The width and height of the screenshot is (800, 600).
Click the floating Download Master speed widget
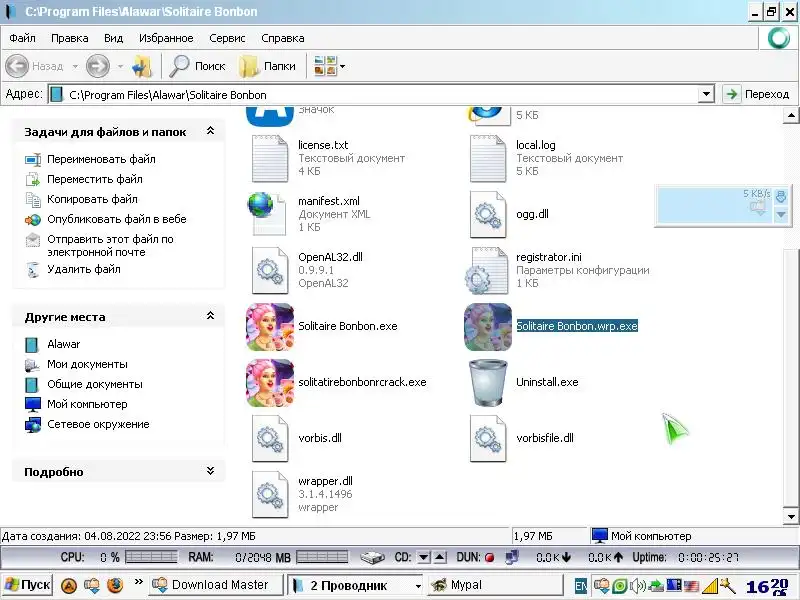723,206
